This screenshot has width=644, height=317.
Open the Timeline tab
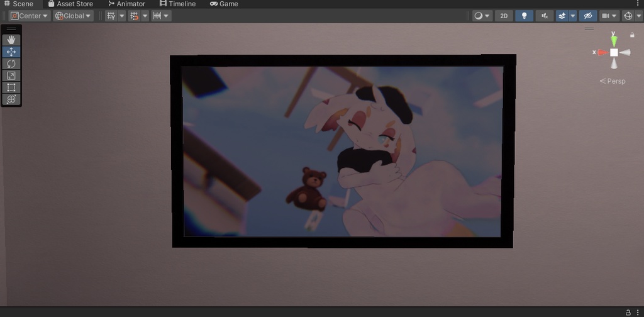click(178, 4)
